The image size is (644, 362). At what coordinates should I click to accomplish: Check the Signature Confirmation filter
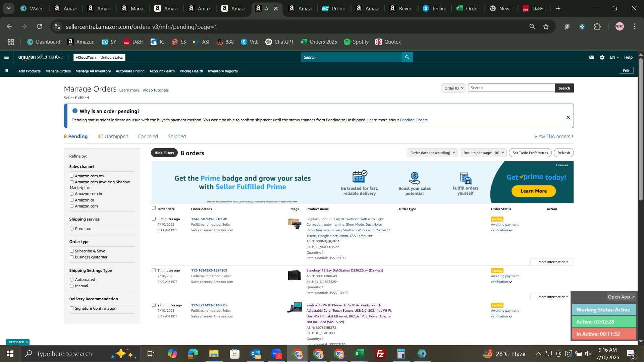click(71, 308)
